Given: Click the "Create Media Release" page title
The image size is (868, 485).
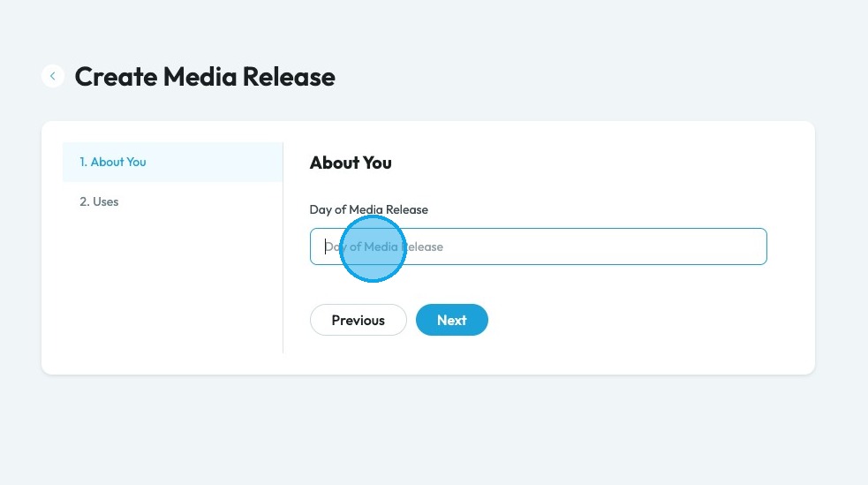Looking at the screenshot, I should pyautogui.click(x=205, y=77).
